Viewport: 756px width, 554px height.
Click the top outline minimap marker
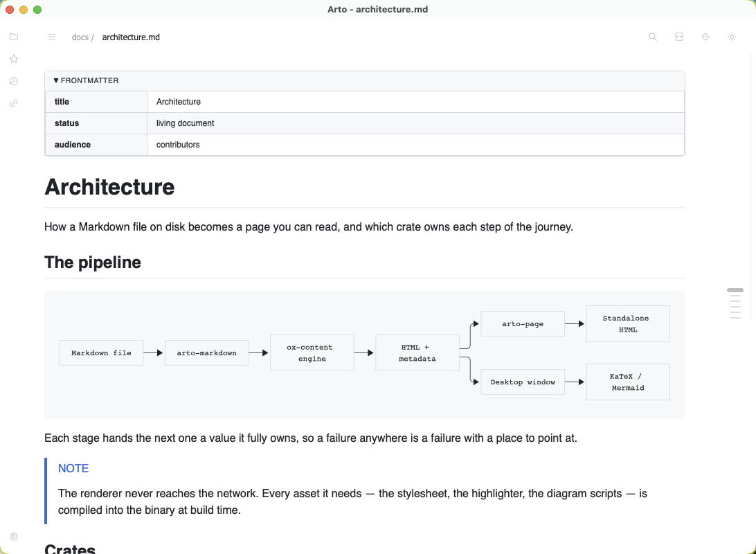[x=735, y=290]
